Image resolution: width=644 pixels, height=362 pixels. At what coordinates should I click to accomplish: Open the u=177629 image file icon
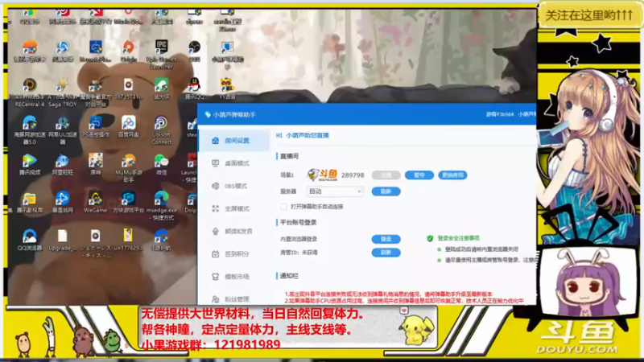[x=128, y=240]
